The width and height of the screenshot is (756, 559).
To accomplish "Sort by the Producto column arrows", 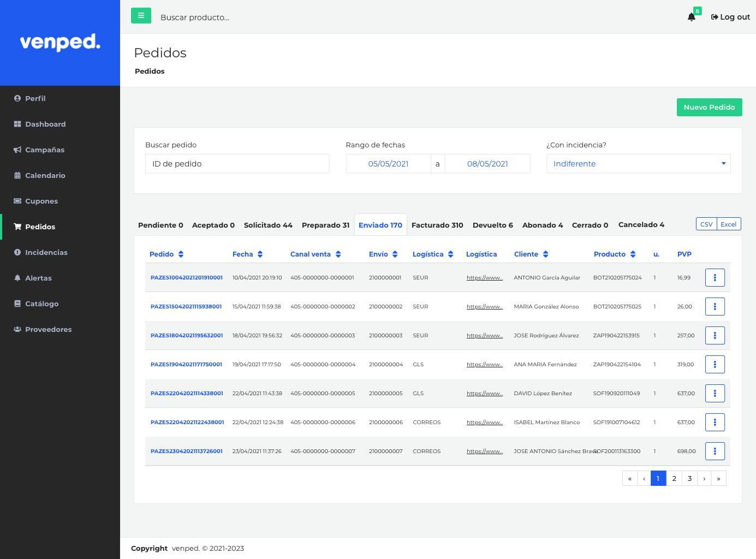I will [633, 254].
